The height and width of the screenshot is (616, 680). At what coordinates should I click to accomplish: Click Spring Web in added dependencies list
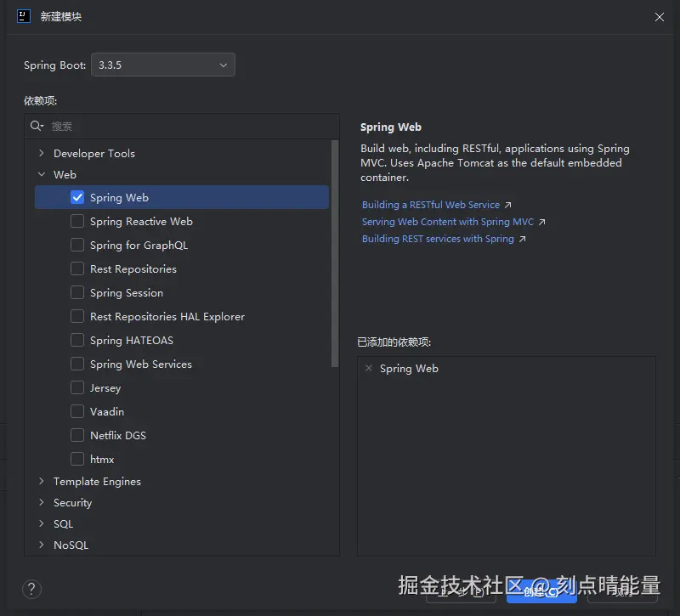click(x=409, y=369)
